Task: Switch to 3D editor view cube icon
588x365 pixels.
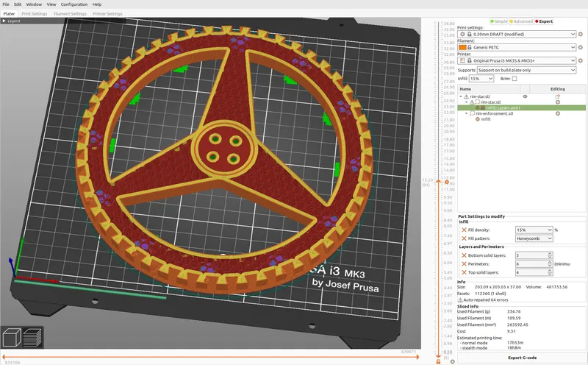Action: click(11, 337)
